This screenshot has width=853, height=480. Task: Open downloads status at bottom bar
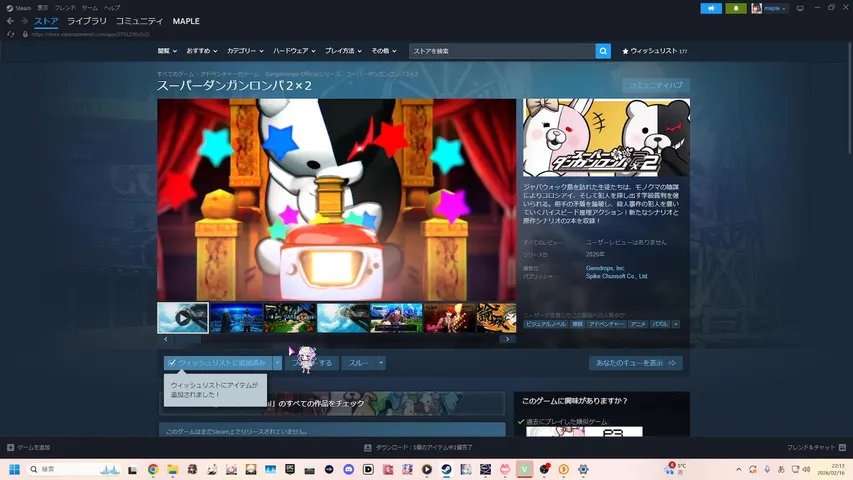[418, 447]
